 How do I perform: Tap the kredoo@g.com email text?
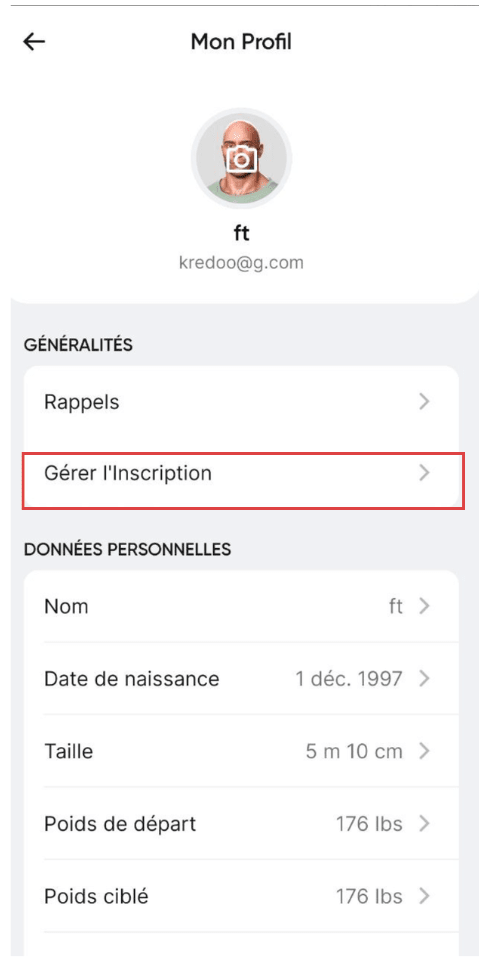click(x=241, y=262)
